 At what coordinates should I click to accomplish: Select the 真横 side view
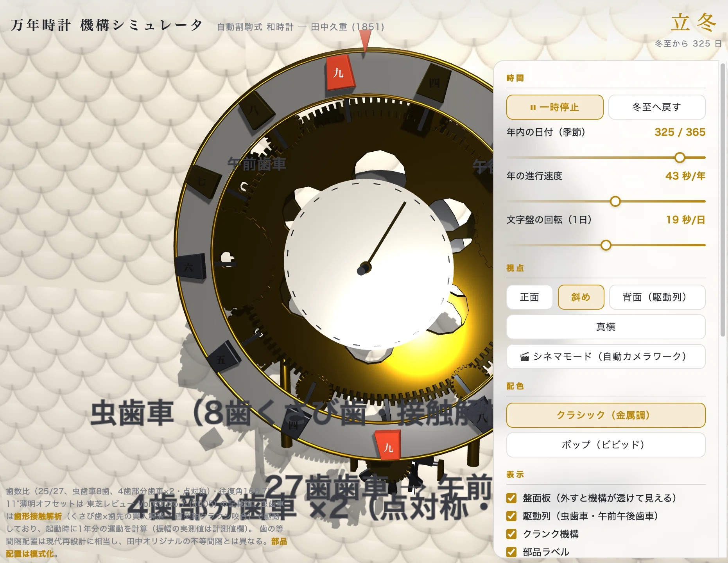606,327
